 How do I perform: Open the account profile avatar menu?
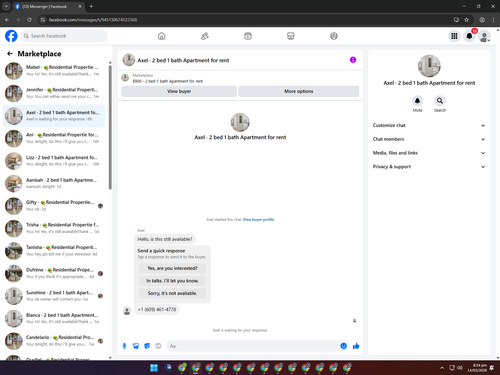pyautogui.click(x=484, y=36)
